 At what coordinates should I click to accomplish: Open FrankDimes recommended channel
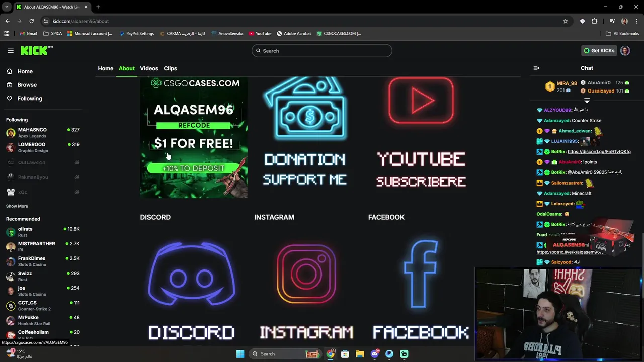pos(43,261)
